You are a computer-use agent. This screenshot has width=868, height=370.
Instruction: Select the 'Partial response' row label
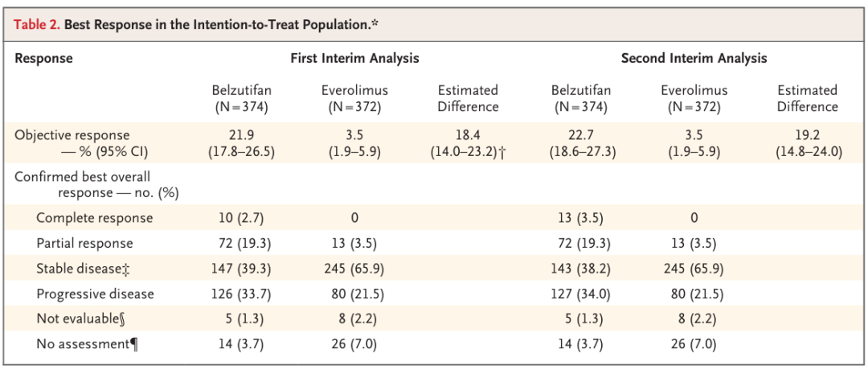click(84, 244)
